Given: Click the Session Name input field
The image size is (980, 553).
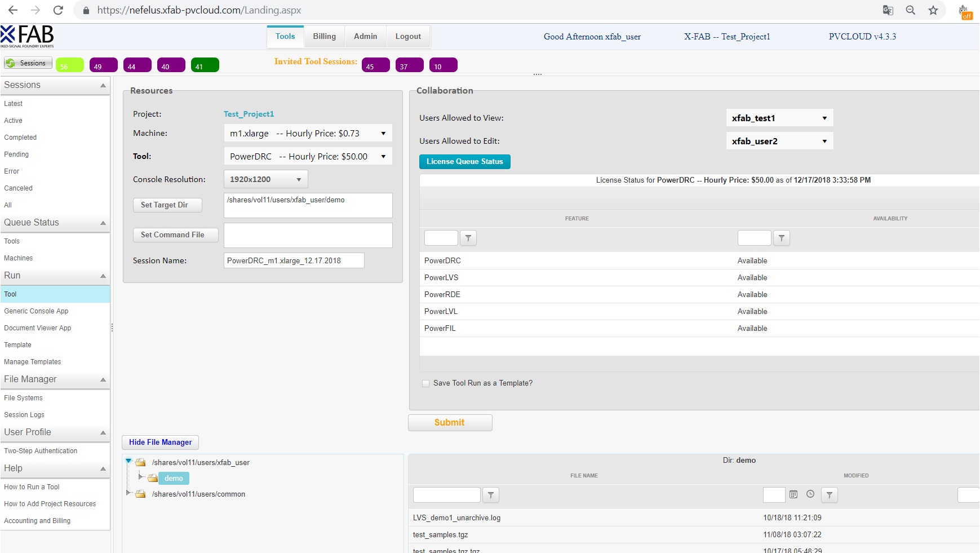Looking at the screenshot, I should [294, 260].
